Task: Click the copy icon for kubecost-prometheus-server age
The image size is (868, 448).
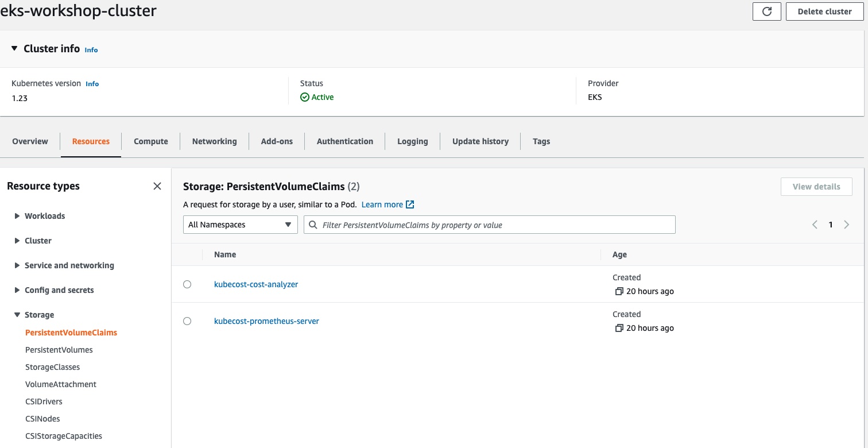Action: [x=619, y=329]
